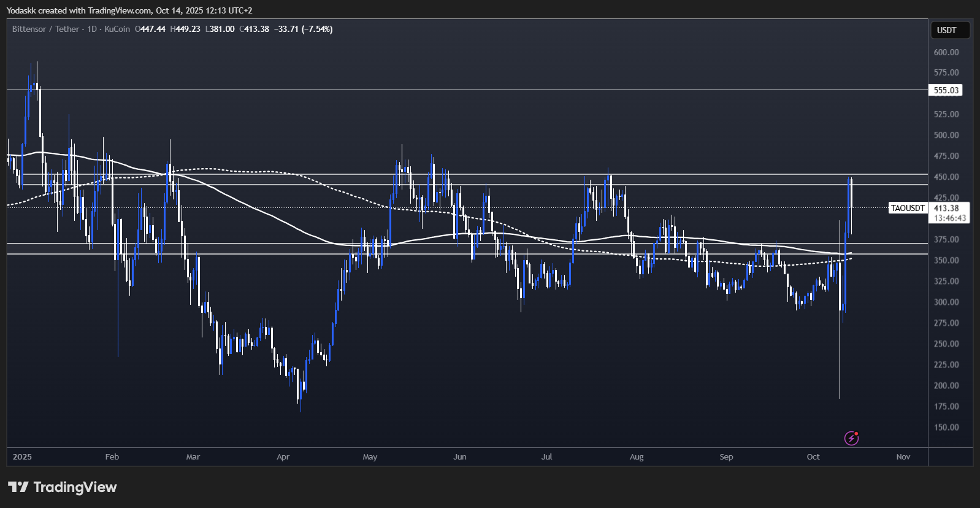Open the 1D interval in legend

click(x=92, y=29)
